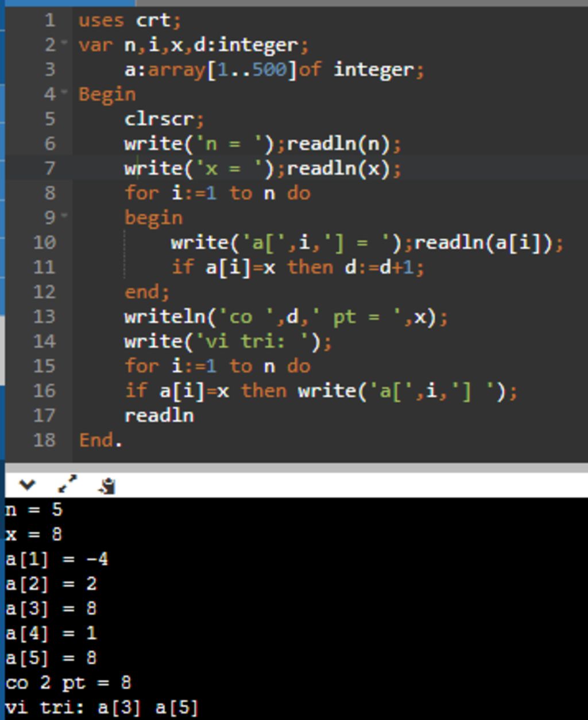Click console line 'a[5] = 8'

click(x=51, y=658)
